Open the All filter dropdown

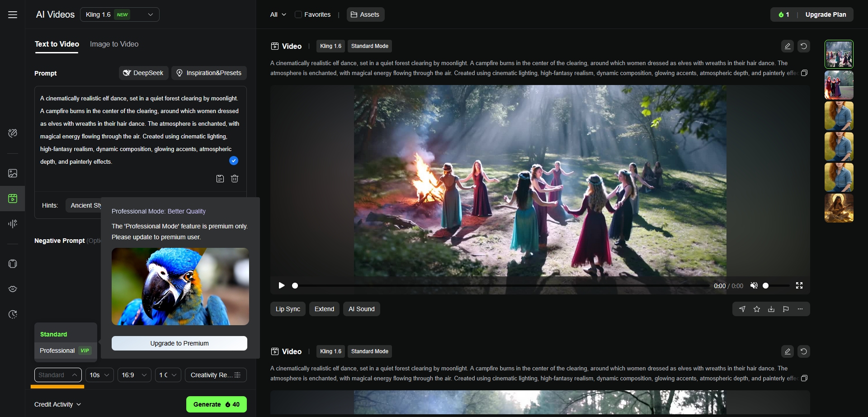pyautogui.click(x=278, y=14)
